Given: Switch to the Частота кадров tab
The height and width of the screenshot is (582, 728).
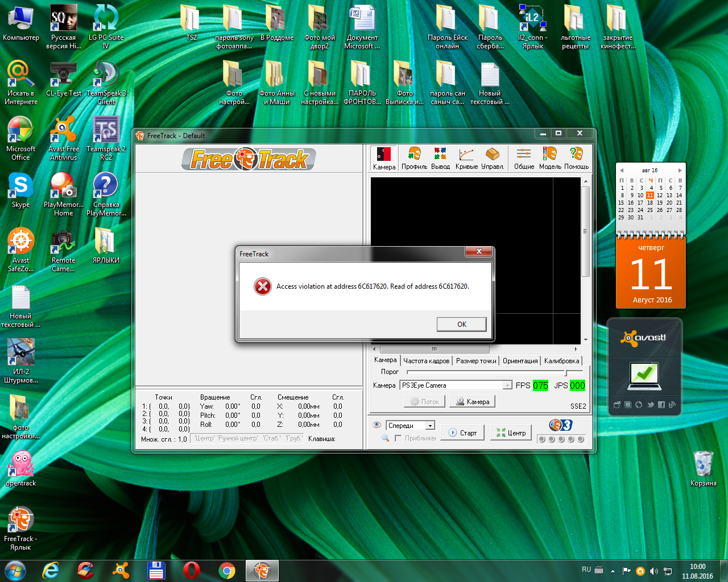Looking at the screenshot, I should (426, 361).
